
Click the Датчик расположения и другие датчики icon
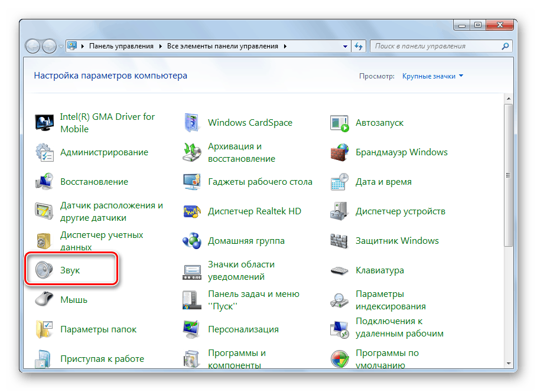click(x=44, y=211)
